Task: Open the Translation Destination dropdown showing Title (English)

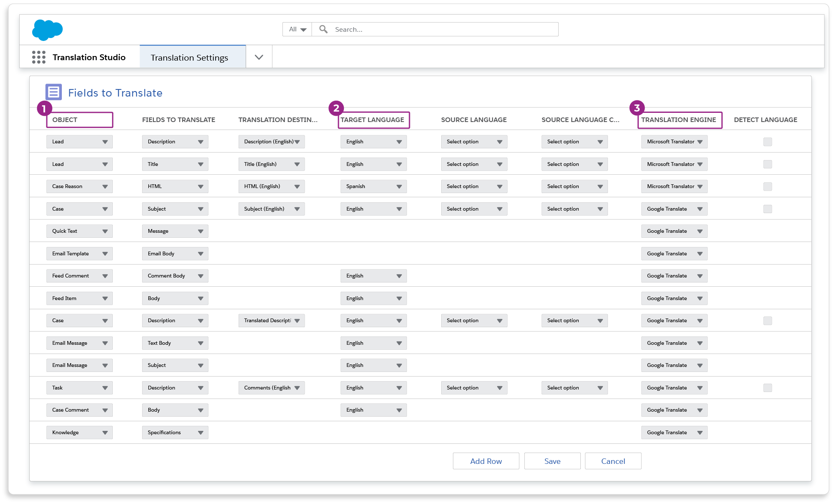Action: (x=271, y=164)
